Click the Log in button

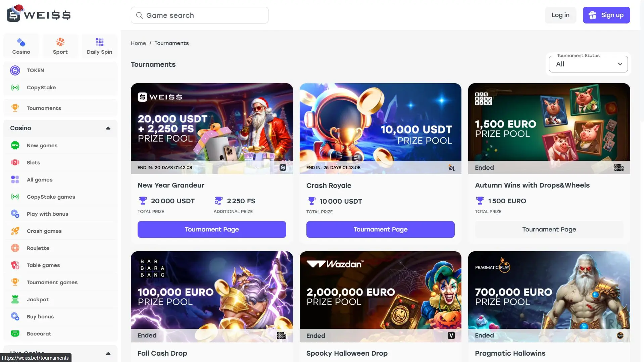560,15
